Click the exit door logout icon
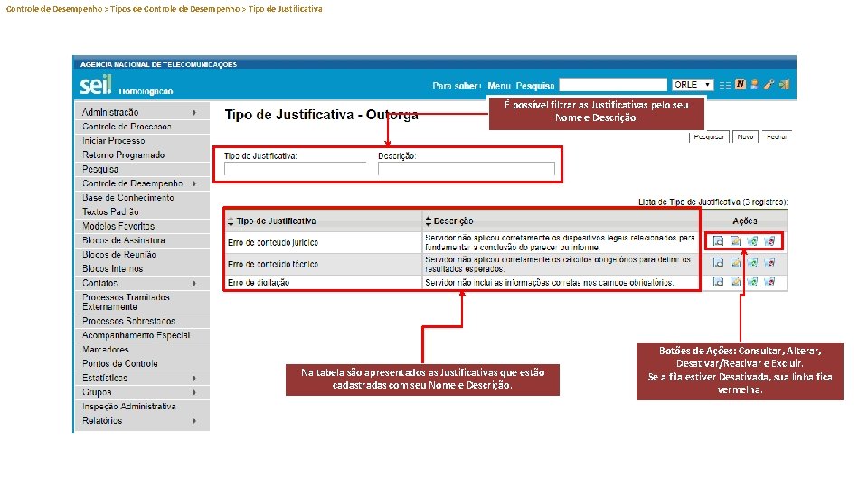Image resolution: width=868 pixels, height=488 pixels. pyautogui.click(x=784, y=84)
